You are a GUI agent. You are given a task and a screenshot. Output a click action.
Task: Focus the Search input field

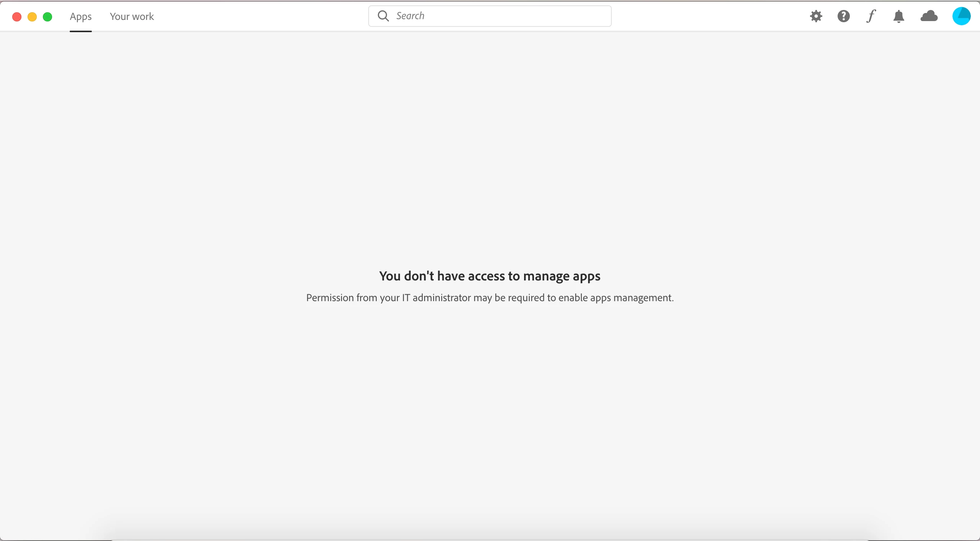[x=498, y=16]
